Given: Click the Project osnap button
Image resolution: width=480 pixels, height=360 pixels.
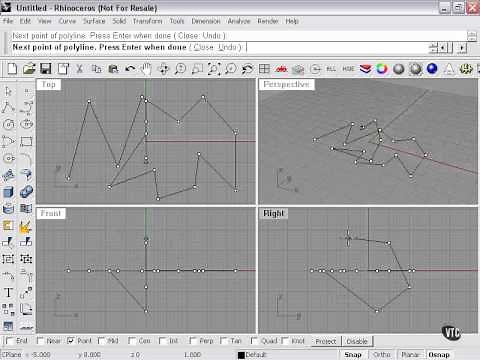Looking at the screenshot, I should (x=326, y=341).
